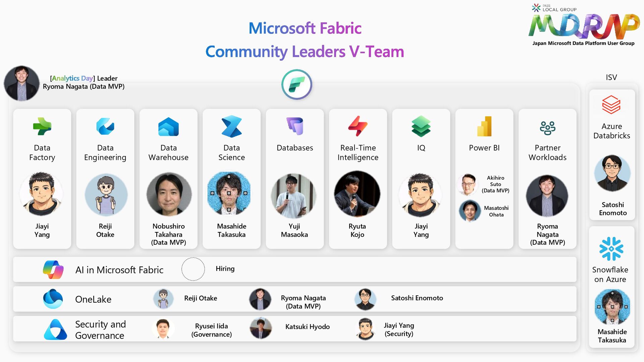Click the OneLake icon
Image resolution: width=644 pixels, height=362 pixels.
pos(53,299)
